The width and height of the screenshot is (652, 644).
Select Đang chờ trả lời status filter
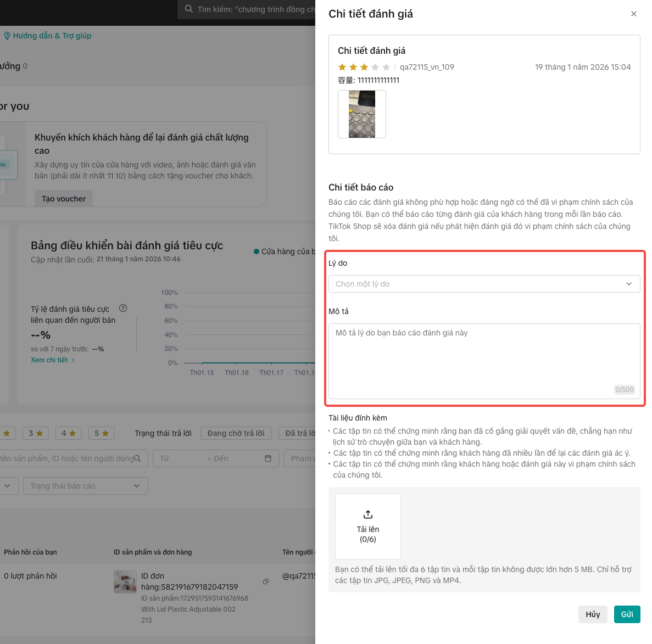tap(236, 433)
